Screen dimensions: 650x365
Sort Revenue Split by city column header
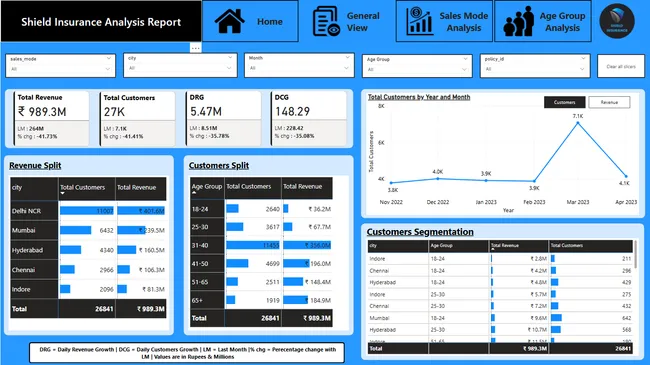34,188
